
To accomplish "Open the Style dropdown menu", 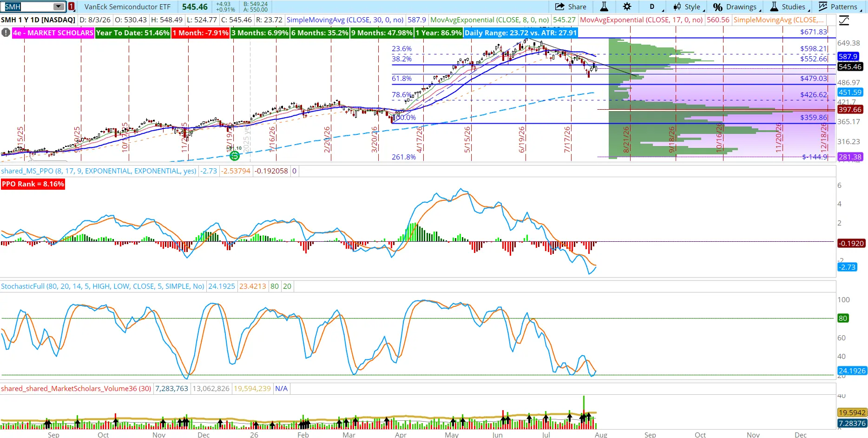I will [689, 7].
